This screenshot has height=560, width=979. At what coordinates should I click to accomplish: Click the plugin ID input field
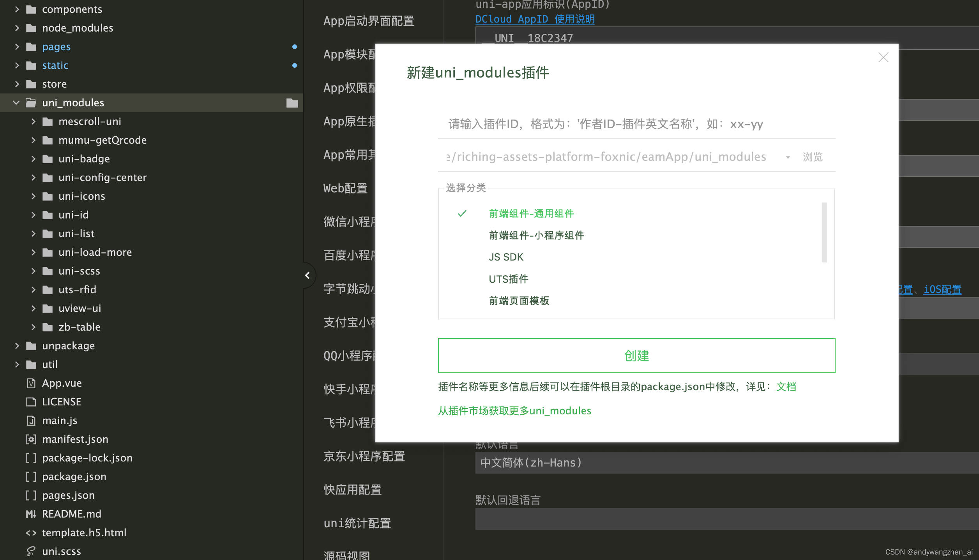(636, 124)
